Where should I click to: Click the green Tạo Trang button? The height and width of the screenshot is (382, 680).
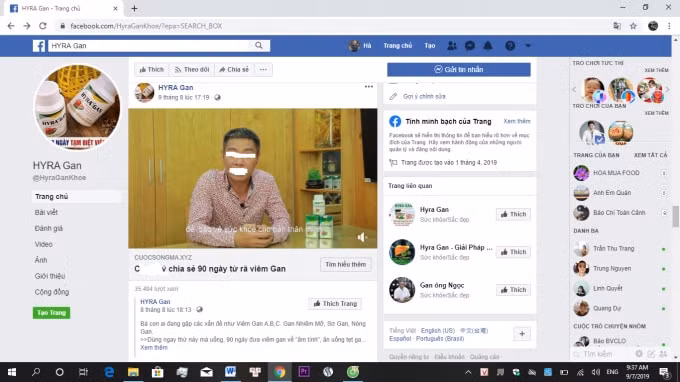click(x=51, y=313)
